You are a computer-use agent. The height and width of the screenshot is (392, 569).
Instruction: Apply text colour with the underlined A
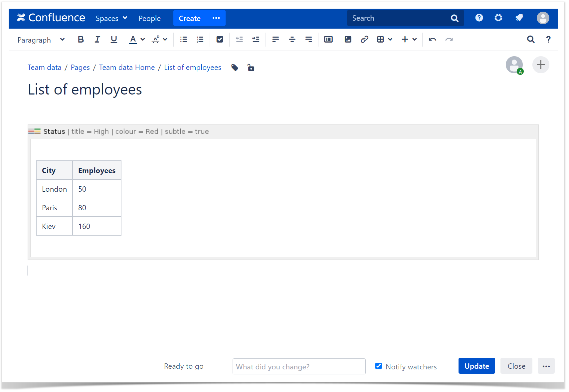[x=133, y=40]
